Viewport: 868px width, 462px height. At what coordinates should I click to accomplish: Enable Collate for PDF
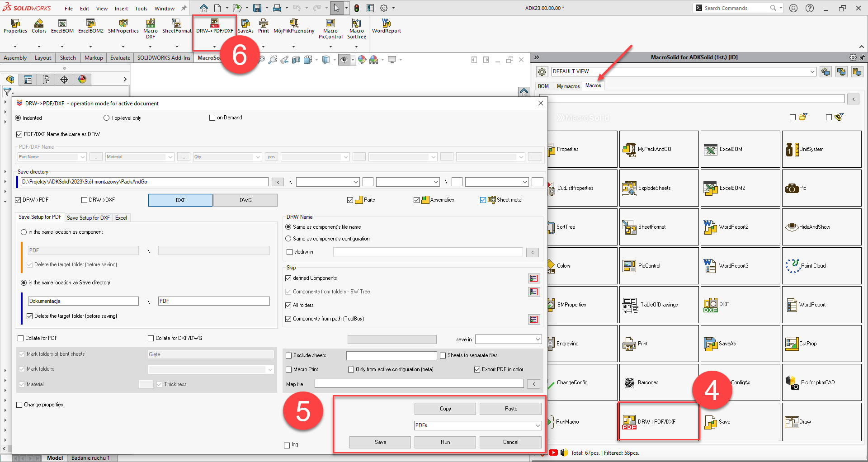(x=20, y=338)
